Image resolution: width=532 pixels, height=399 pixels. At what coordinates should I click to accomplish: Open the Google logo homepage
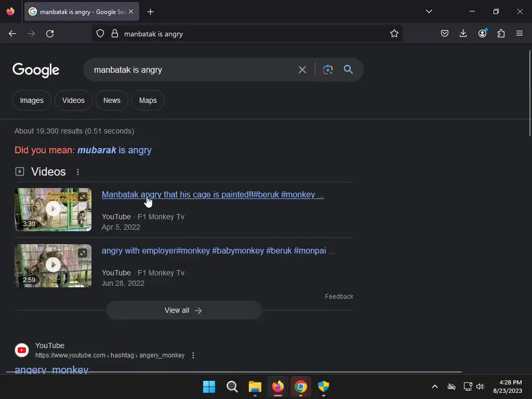click(36, 70)
